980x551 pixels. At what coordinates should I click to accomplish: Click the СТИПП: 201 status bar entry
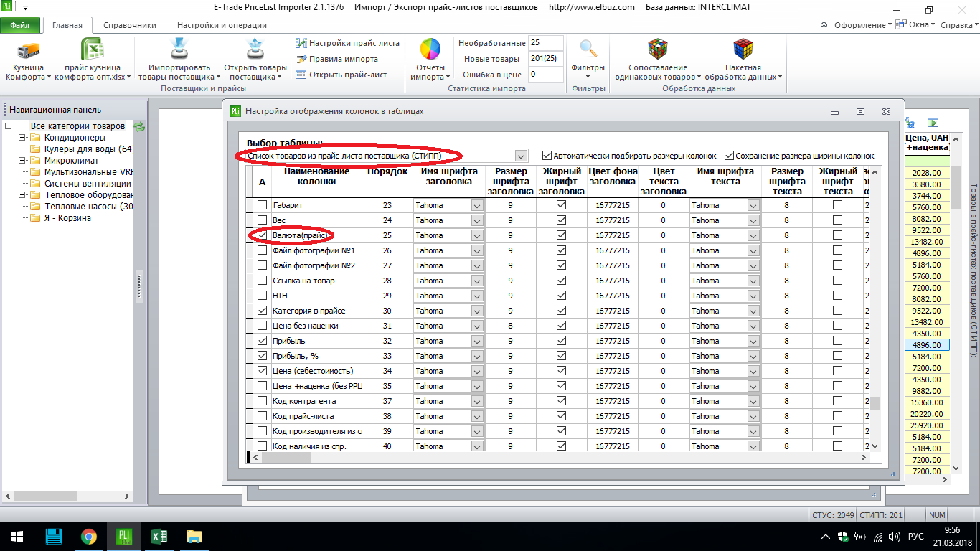pos(881,515)
